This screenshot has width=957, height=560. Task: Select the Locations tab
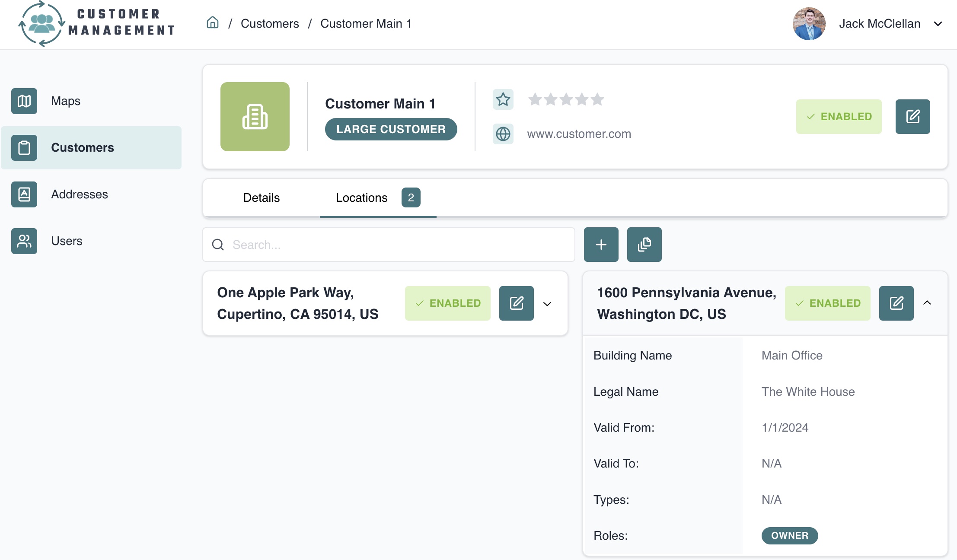362,198
